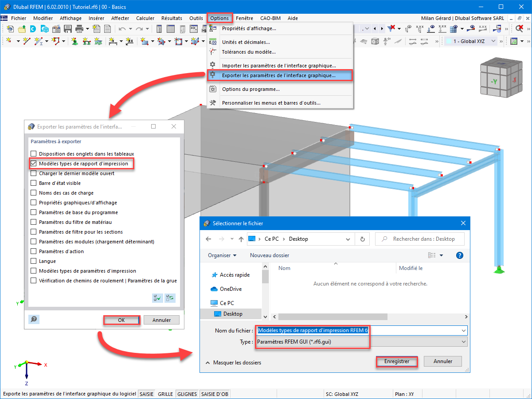Select the New opening tool icon
The image size is (532, 399).
click(179, 41)
